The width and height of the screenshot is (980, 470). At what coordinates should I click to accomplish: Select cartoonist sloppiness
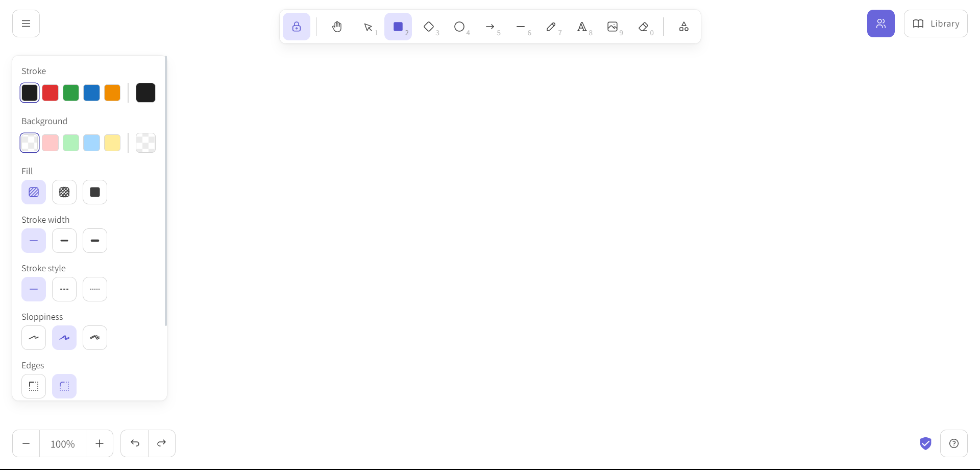coord(95,338)
